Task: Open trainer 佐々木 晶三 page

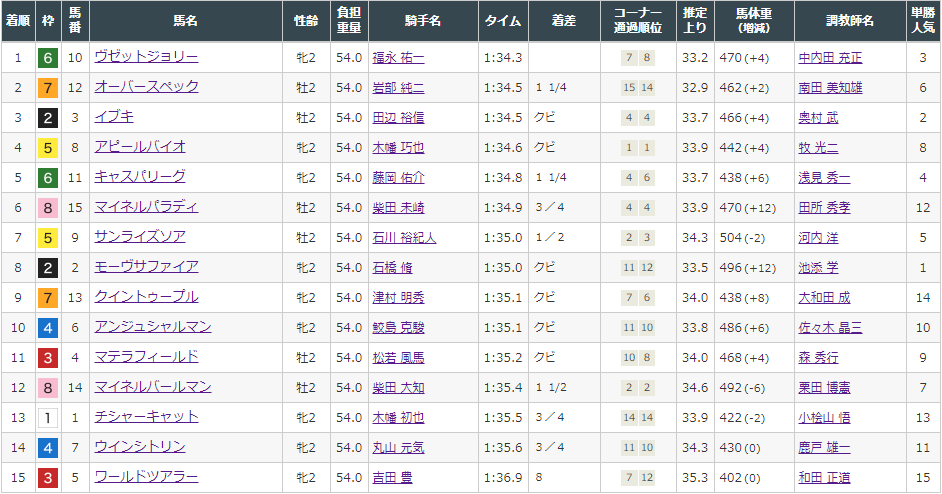Action: 830,328
